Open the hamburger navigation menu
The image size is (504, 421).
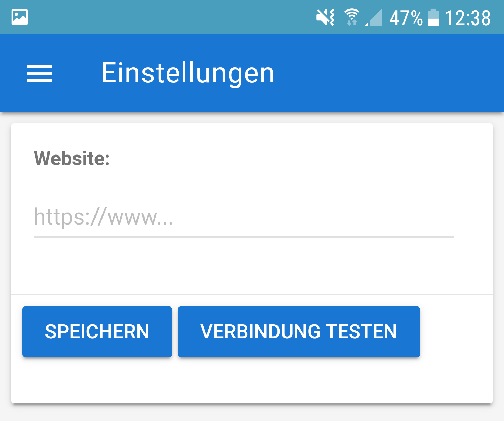39,74
